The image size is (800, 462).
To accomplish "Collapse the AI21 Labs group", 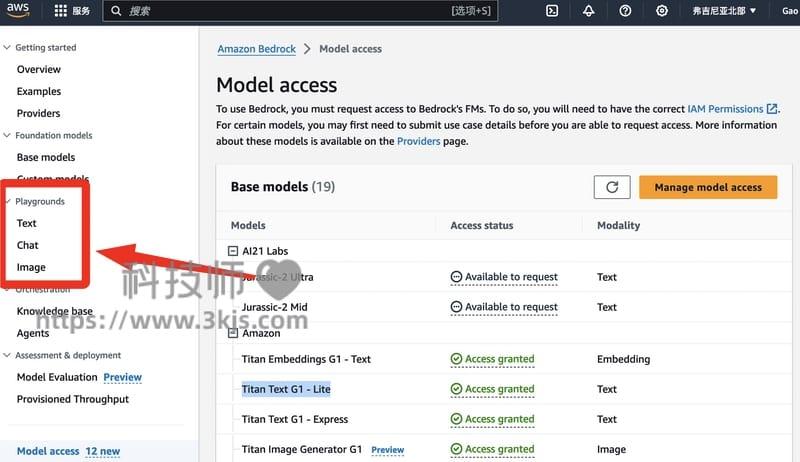I will (x=233, y=251).
